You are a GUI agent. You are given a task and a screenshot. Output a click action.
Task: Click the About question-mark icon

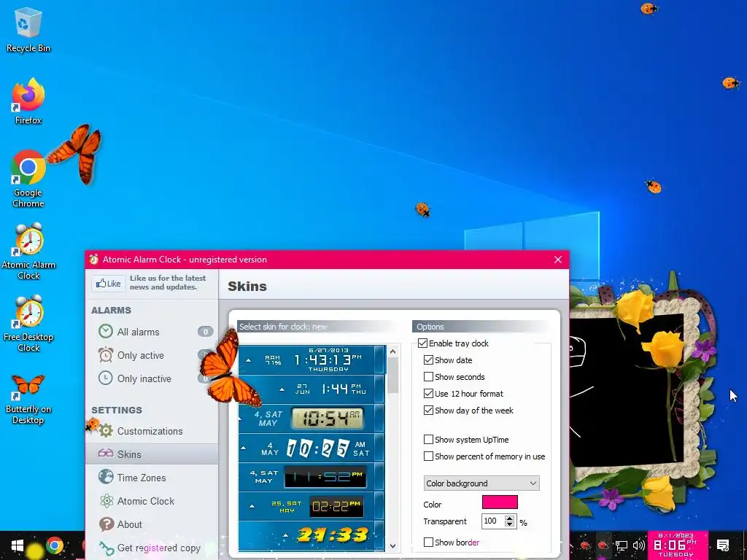click(x=107, y=524)
